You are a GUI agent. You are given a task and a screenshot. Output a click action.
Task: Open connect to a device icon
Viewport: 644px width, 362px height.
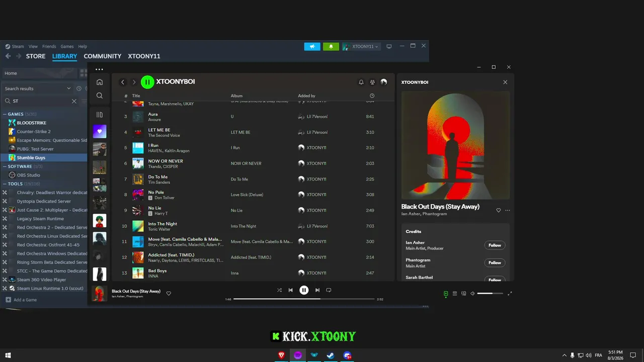(x=464, y=294)
